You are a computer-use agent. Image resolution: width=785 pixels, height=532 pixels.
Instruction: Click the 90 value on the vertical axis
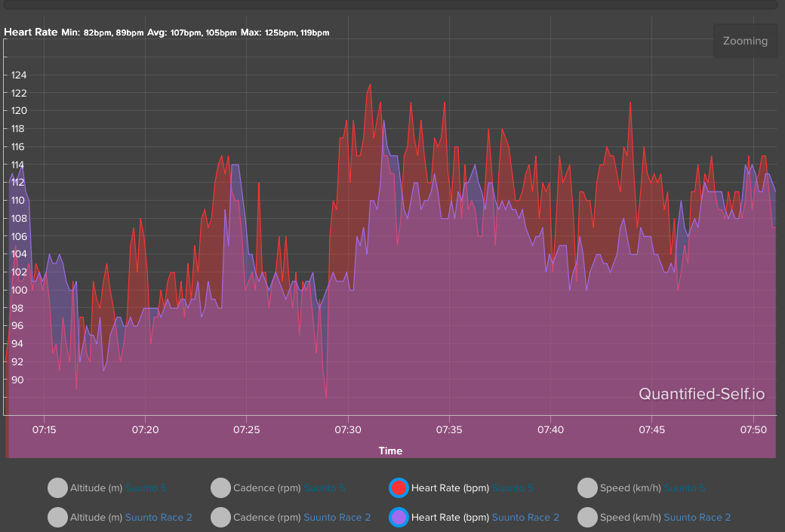pyautogui.click(x=18, y=380)
